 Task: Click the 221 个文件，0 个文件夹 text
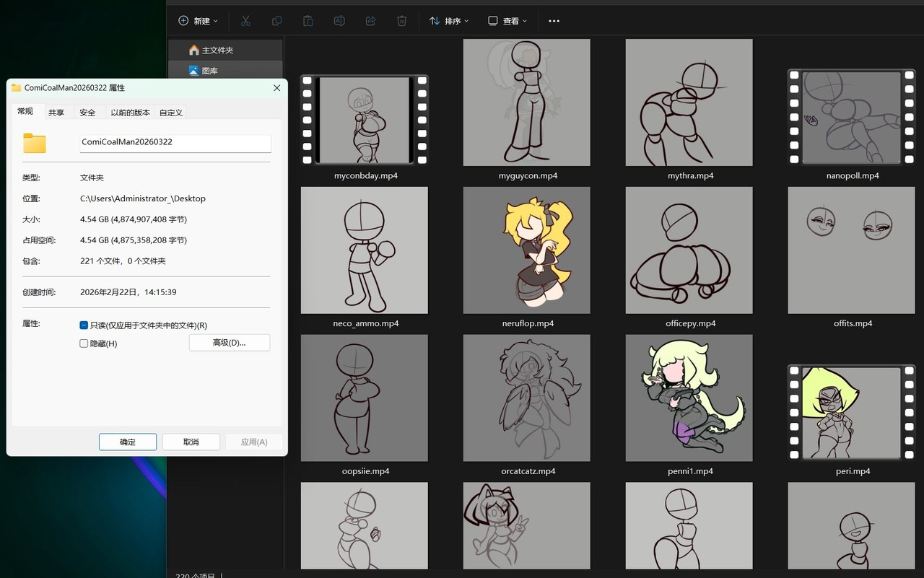(x=123, y=261)
